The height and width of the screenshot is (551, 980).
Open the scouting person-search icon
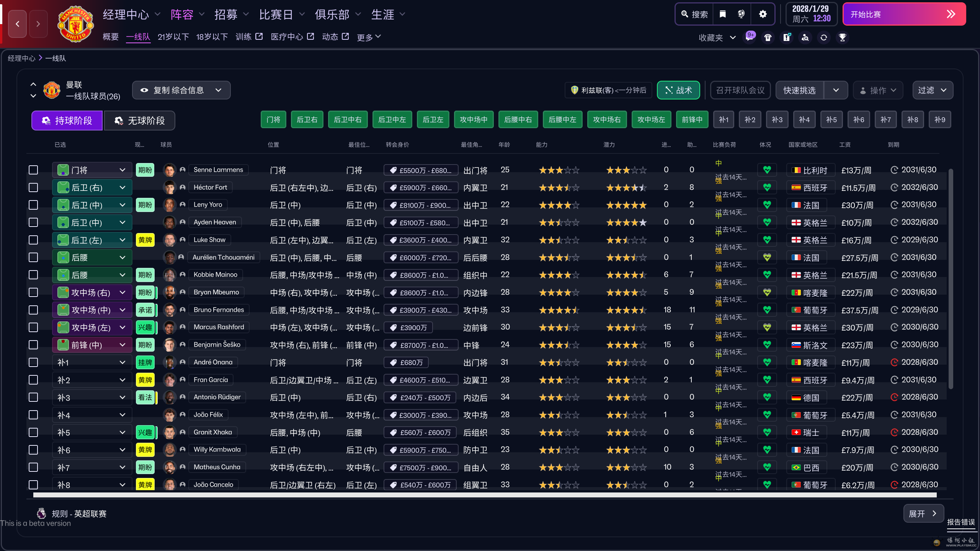pos(805,37)
